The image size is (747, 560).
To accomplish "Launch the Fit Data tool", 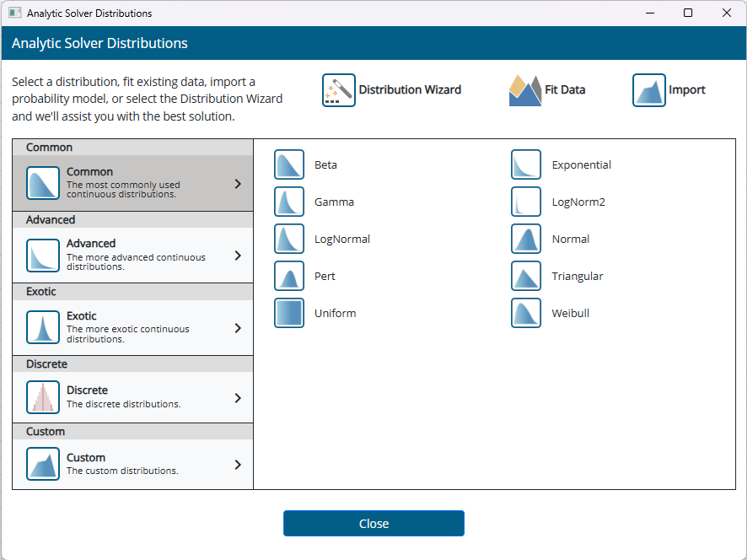I will 524,90.
